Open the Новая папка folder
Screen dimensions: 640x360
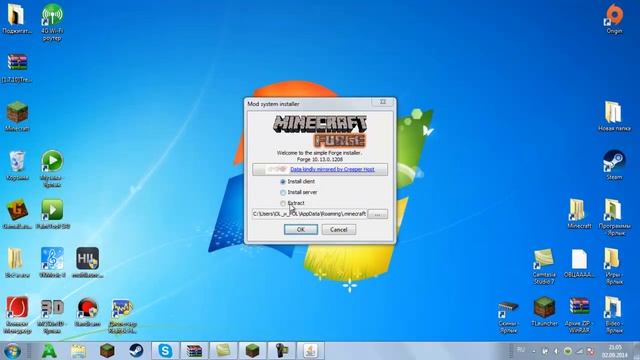(x=614, y=116)
